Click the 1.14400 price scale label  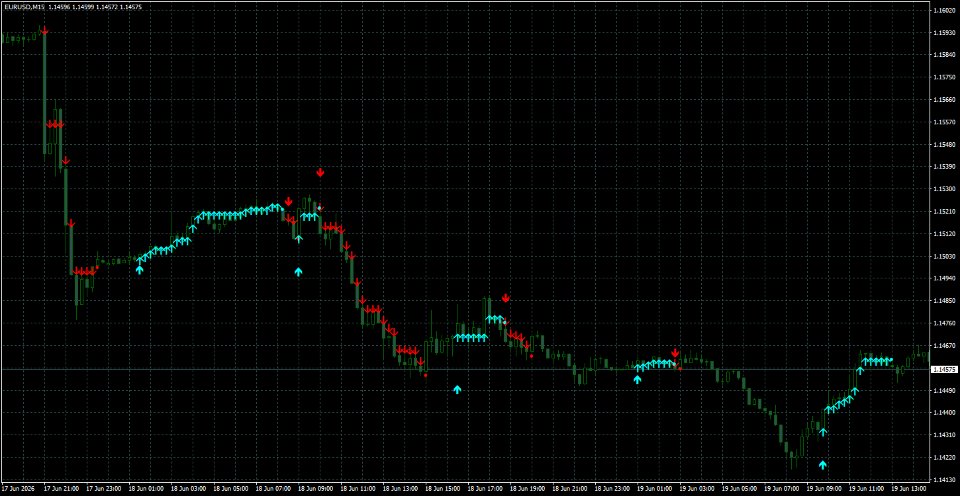[943, 413]
